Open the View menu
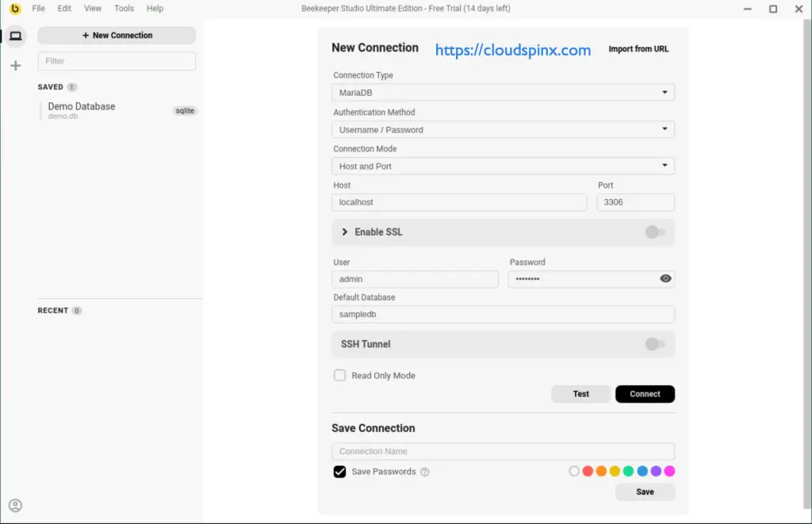 coord(93,9)
